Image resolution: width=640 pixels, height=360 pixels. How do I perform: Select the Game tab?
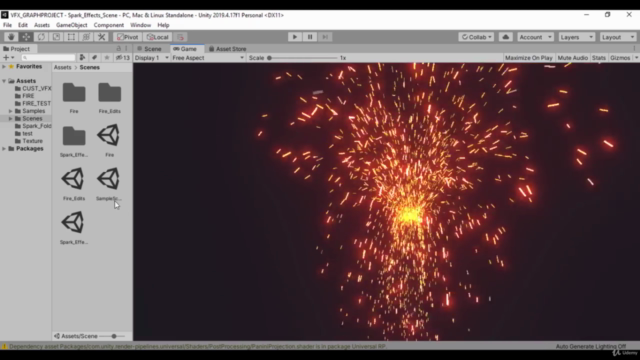pos(185,49)
